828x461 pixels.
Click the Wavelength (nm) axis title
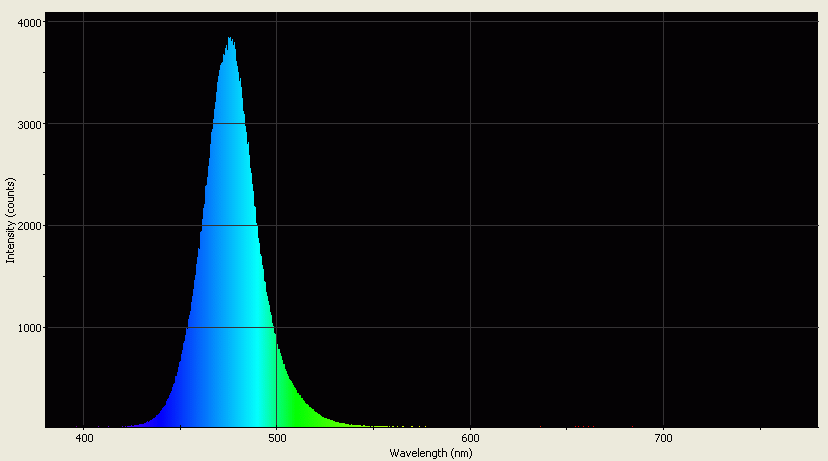[431, 453]
